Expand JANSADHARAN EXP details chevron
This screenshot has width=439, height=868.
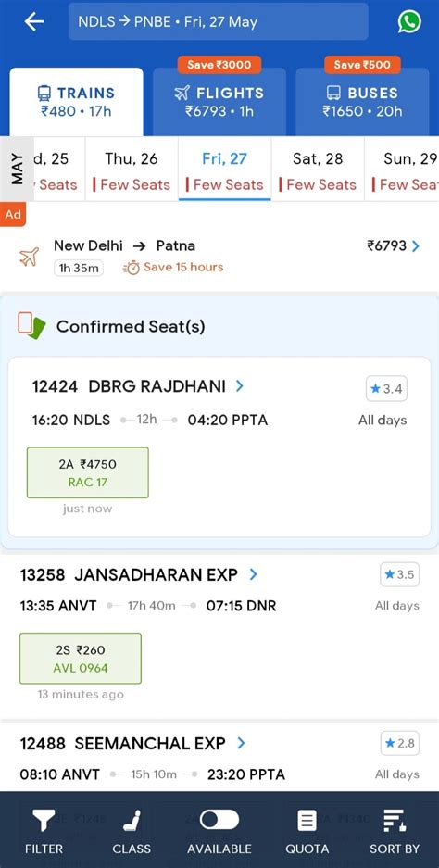pyautogui.click(x=253, y=574)
